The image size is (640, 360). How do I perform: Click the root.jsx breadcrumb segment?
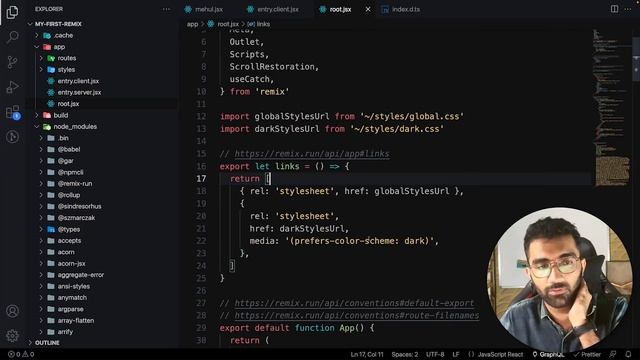pos(223,24)
